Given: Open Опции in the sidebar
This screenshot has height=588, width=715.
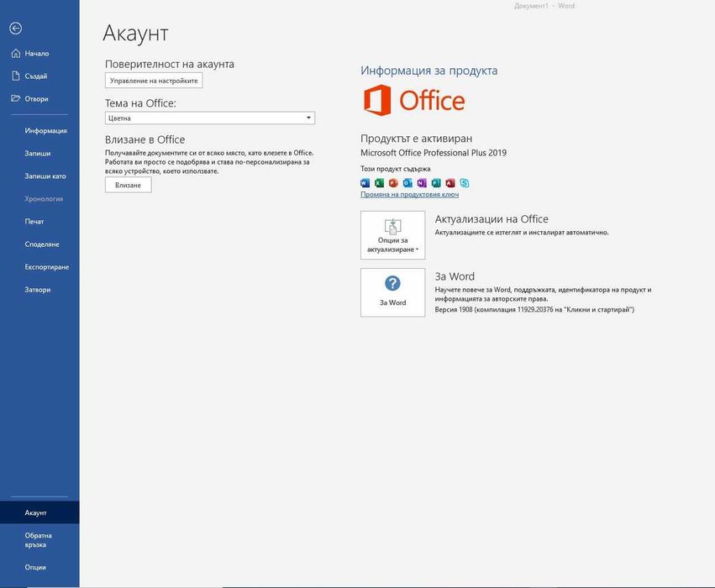Looking at the screenshot, I should (x=39, y=568).
